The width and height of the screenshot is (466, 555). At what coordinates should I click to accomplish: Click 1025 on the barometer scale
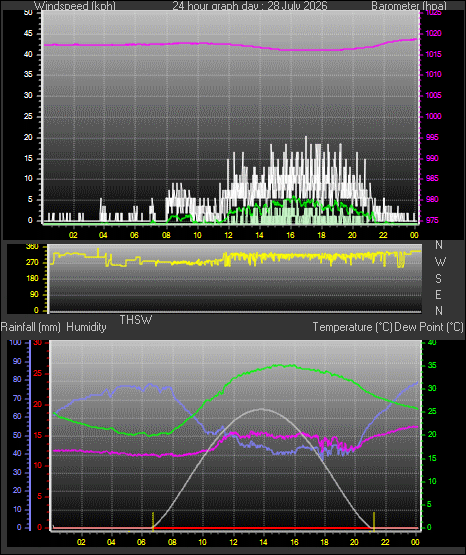pyautogui.click(x=433, y=13)
